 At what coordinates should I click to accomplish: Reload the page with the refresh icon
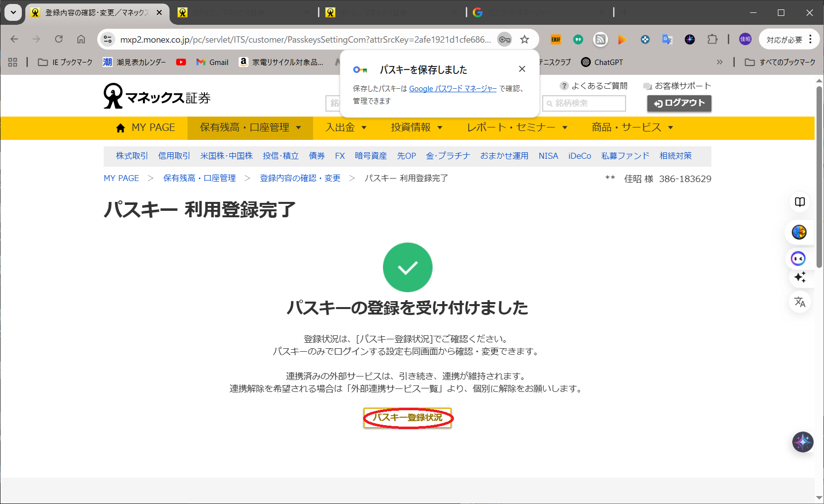(x=59, y=39)
